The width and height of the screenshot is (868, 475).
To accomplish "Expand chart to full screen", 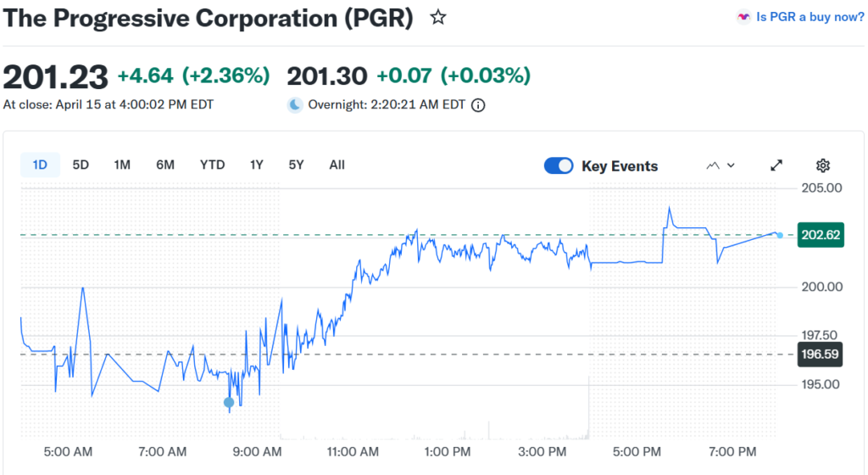I will [776, 165].
